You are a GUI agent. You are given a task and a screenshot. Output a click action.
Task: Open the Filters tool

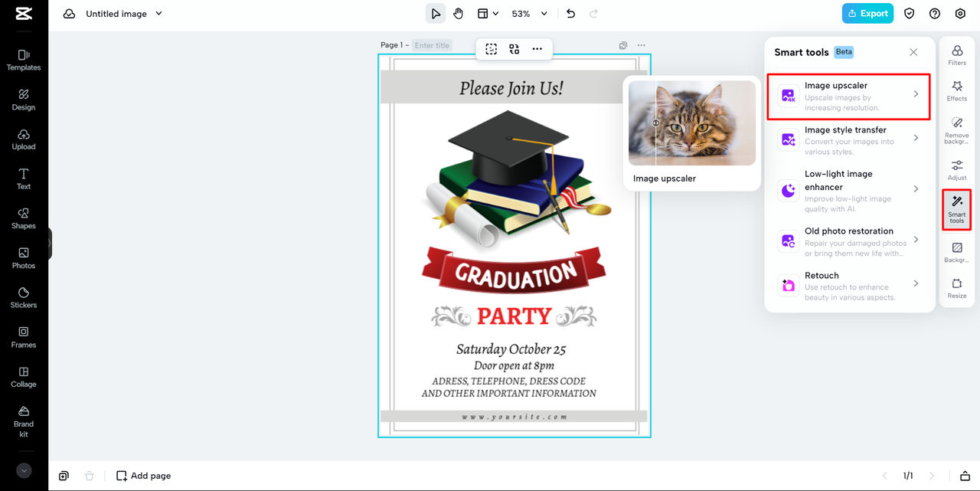point(957,56)
